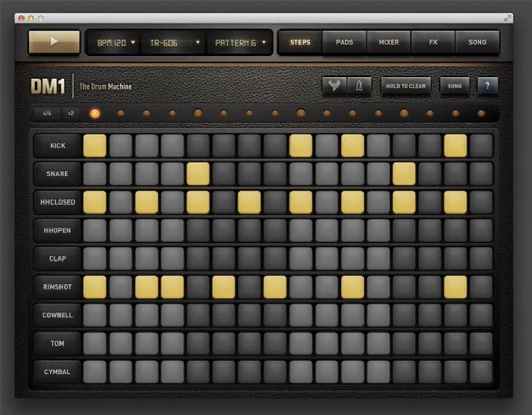This screenshot has width=532, height=415.
Task: Enable the Clap row's fifth step
Action: (198, 258)
